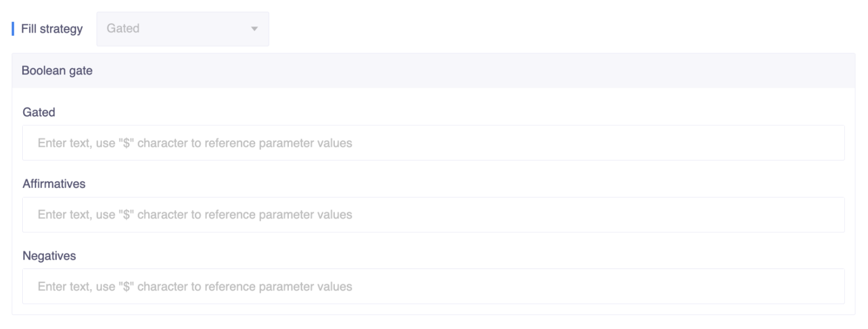Viewport: 868px width, 329px height.
Task: Click the dropdown caret arrow icon
Action: click(254, 29)
